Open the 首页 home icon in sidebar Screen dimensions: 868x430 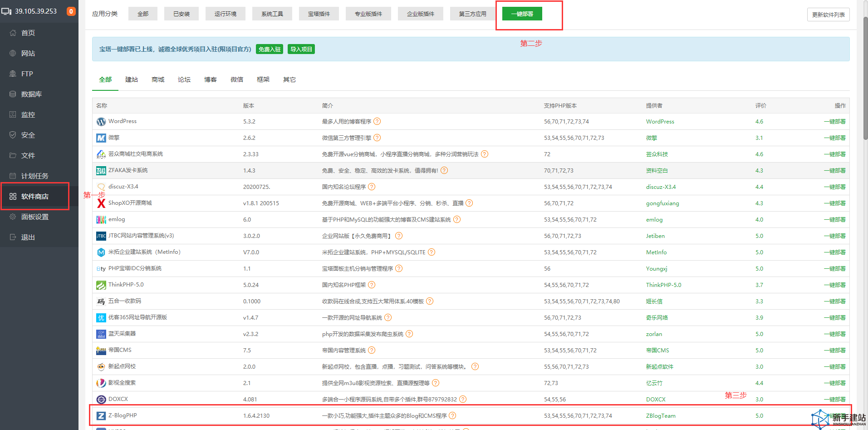[x=13, y=33]
